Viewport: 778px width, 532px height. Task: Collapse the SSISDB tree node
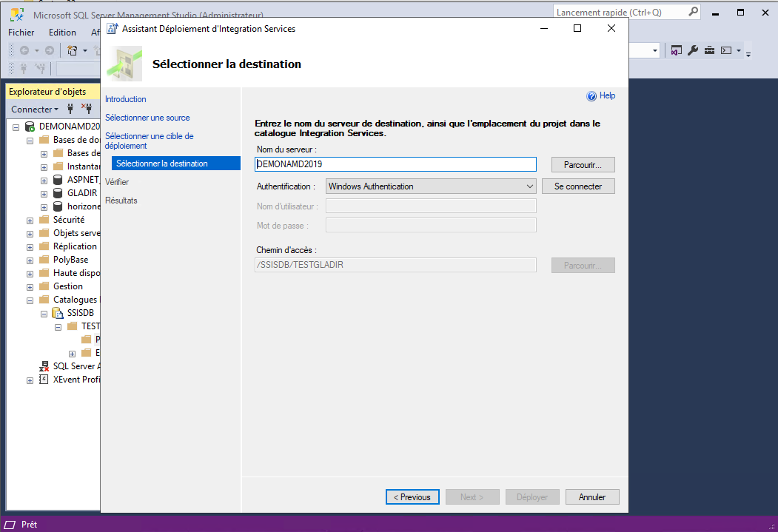click(x=44, y=313)
